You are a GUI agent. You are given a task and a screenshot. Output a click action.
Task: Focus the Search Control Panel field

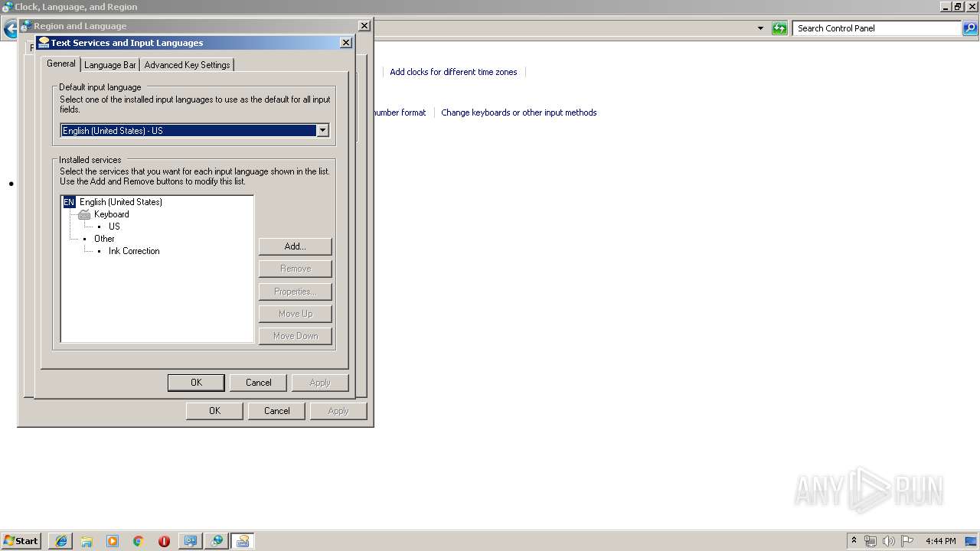point(877,28)
